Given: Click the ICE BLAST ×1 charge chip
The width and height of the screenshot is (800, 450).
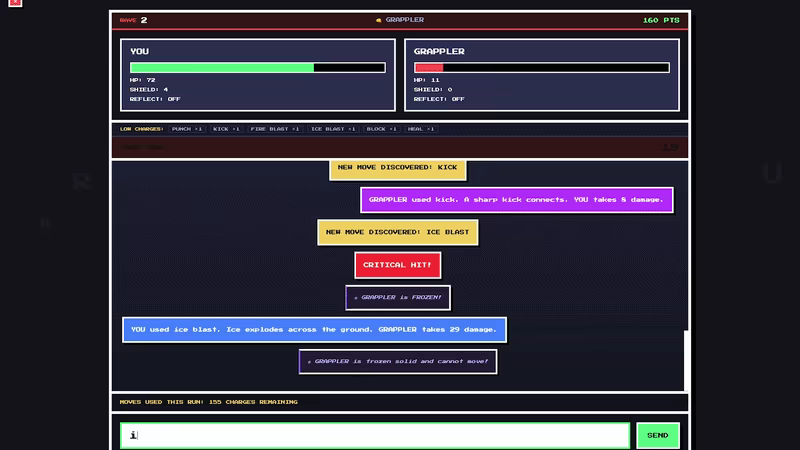Looking at the screenshot, I should pos(333,129).
